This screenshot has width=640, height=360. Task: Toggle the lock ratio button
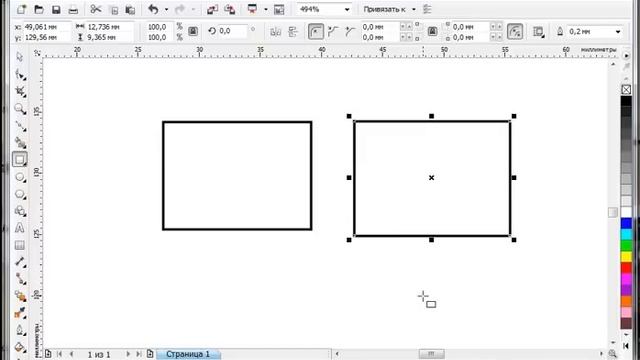pyautogui.click(x=193, y=31)
